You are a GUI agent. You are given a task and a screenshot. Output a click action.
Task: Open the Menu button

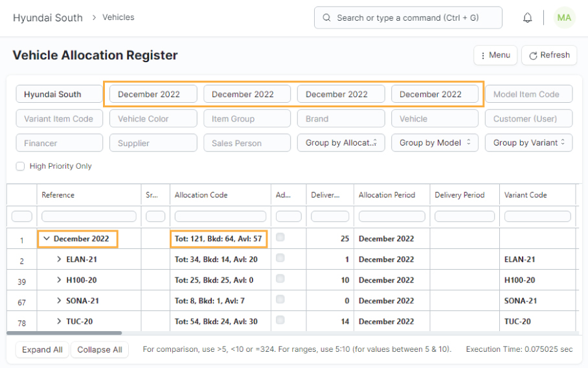coord(495,56)
